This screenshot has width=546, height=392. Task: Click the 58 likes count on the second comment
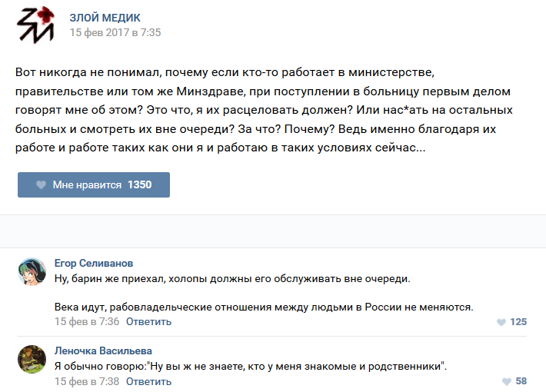pos(521,382)
